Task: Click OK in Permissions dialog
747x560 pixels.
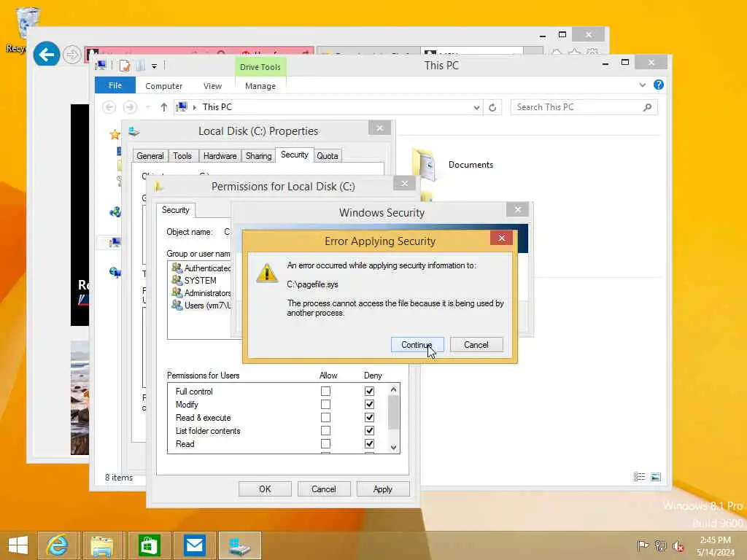Action: pos(265,489)
